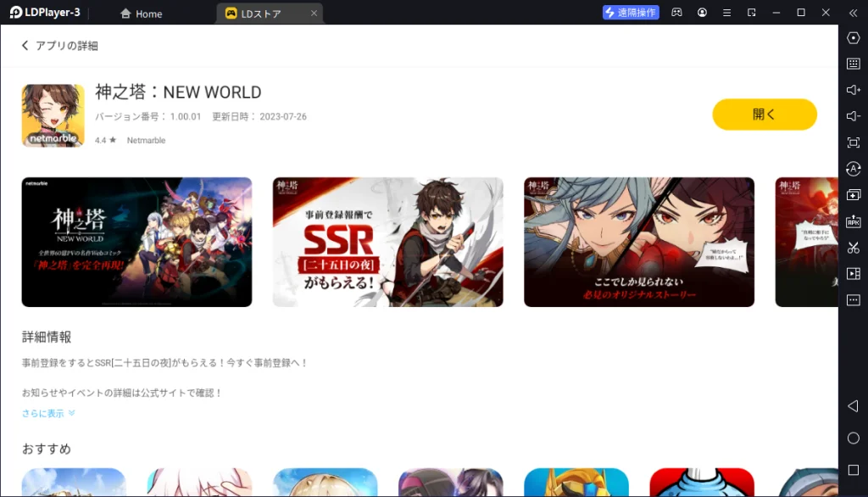Image resolution: width=868 pixels, height=497 pixels.
Task: Open the second recommended app with pink-haired character
Action: click(x=199, y=482)
